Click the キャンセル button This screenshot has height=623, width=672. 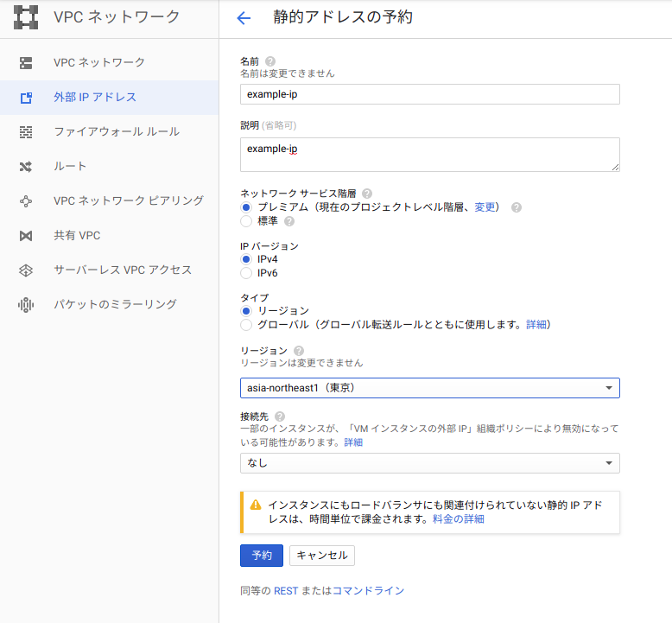322,556
